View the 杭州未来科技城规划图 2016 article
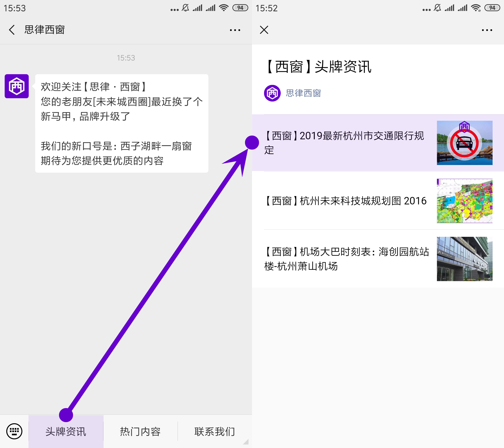The image size is (504, 448). pyautogui.click(x=345, y=201)
